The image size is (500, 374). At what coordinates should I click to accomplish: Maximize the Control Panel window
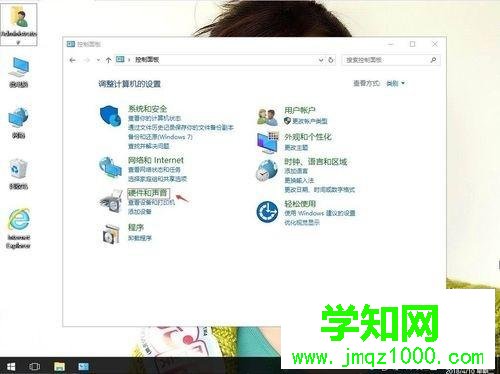pyautogui.click(x=412, y=44)
